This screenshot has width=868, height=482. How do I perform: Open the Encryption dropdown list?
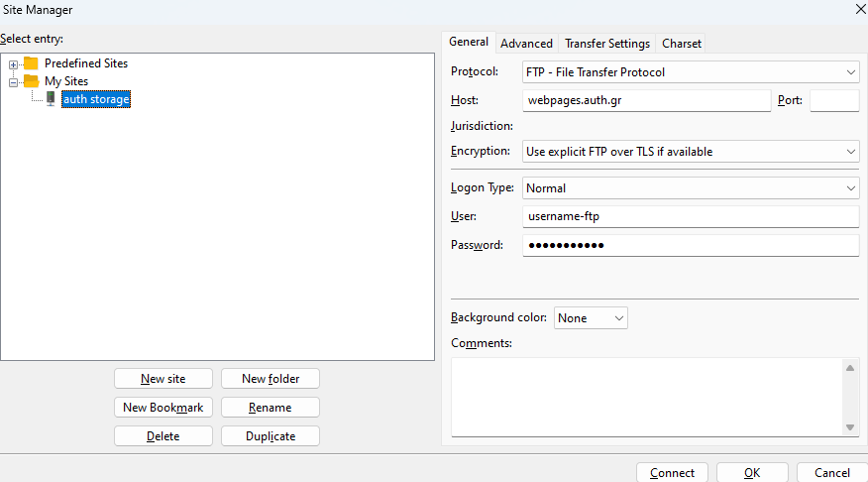690,152
